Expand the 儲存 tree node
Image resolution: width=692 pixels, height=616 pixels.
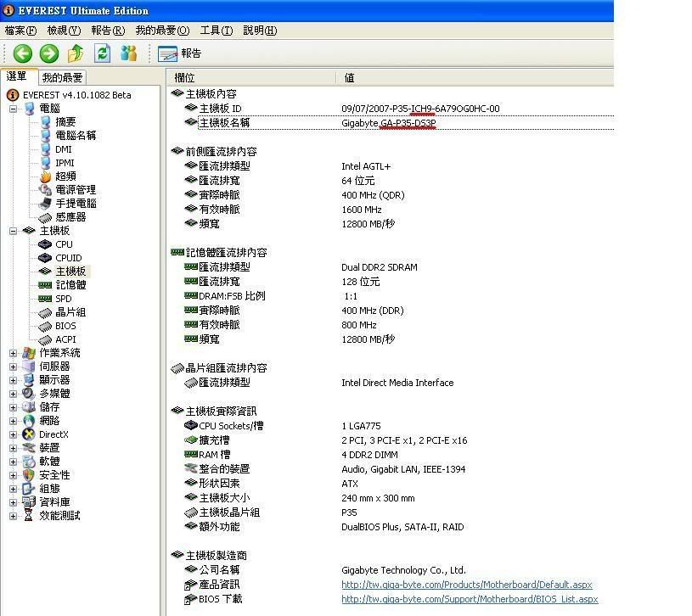click(x=14, y=407)
